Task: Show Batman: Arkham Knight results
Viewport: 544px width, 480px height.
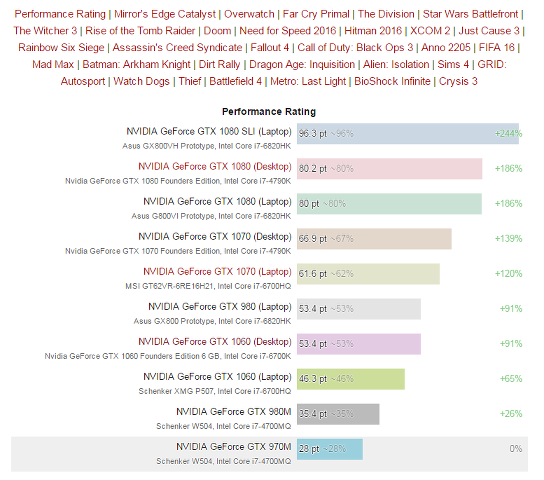Action: (x=136, y=65)
